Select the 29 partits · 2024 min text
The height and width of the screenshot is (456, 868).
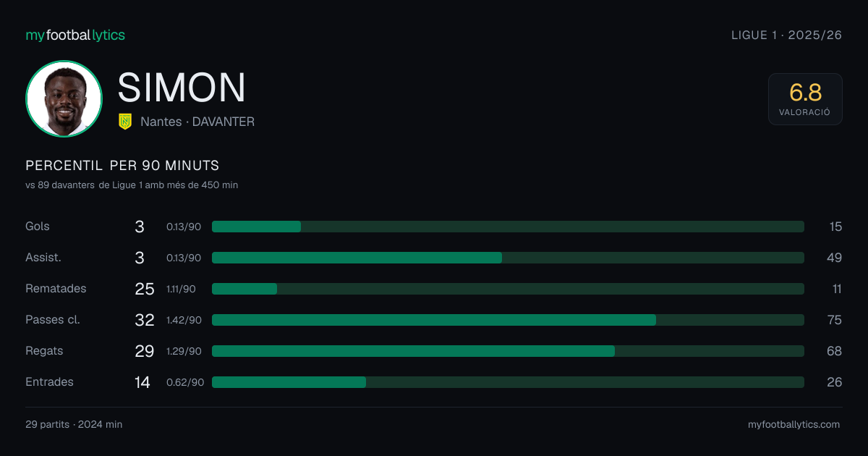pos(74,425)
